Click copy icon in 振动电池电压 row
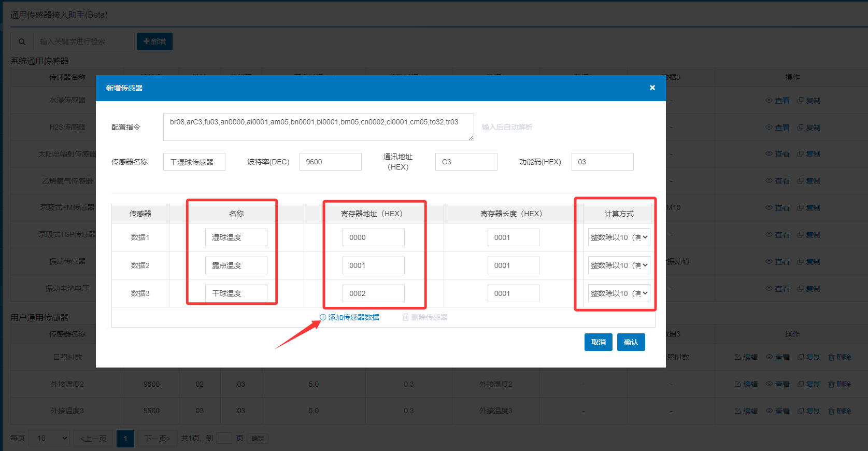The width and height of the screenshot is (868, 451). (800, 289)
